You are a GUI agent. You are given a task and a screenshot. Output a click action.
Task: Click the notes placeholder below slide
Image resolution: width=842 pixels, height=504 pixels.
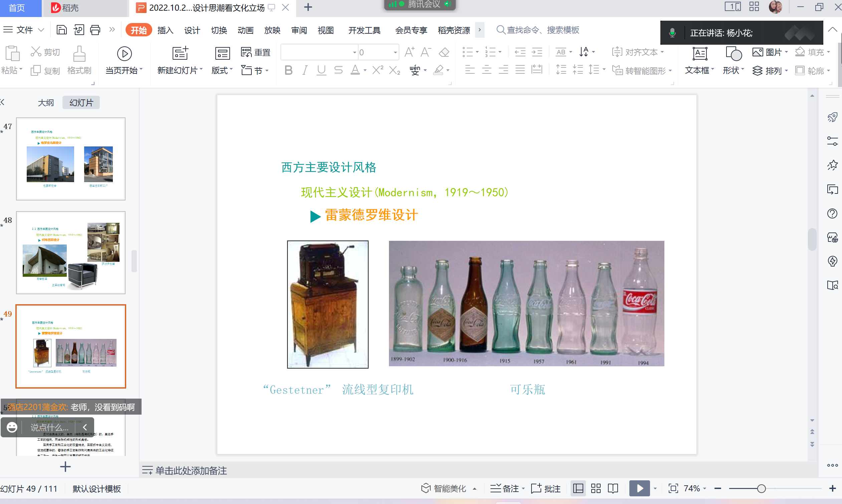coord(190,470)
